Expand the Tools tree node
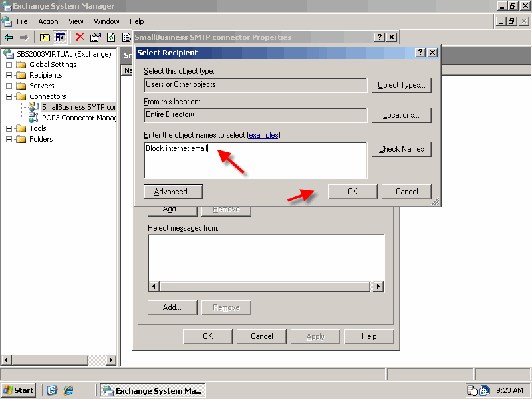532x399 pixels. (9, 128)
